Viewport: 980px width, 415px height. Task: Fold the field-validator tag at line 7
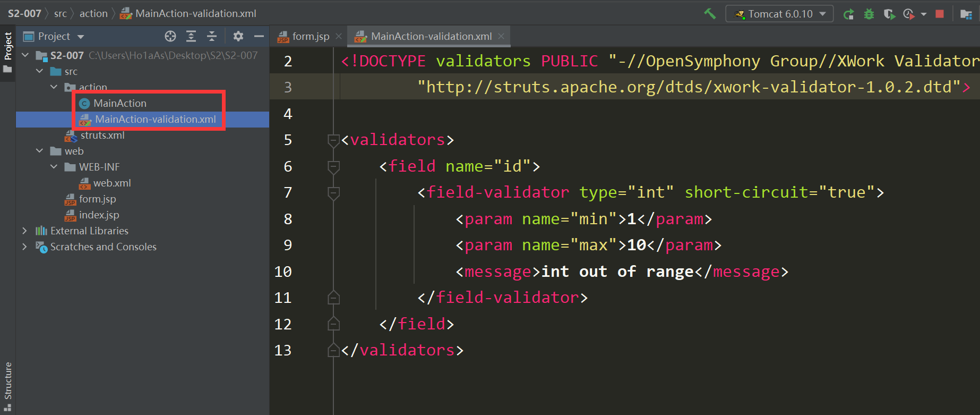[x=333, y=193]
